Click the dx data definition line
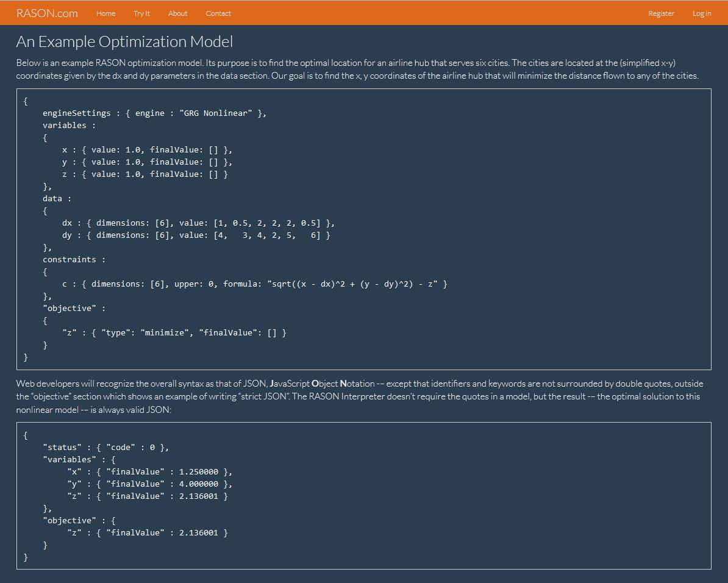Viewport: 728px width, 583px height. [x=198, y=223]
